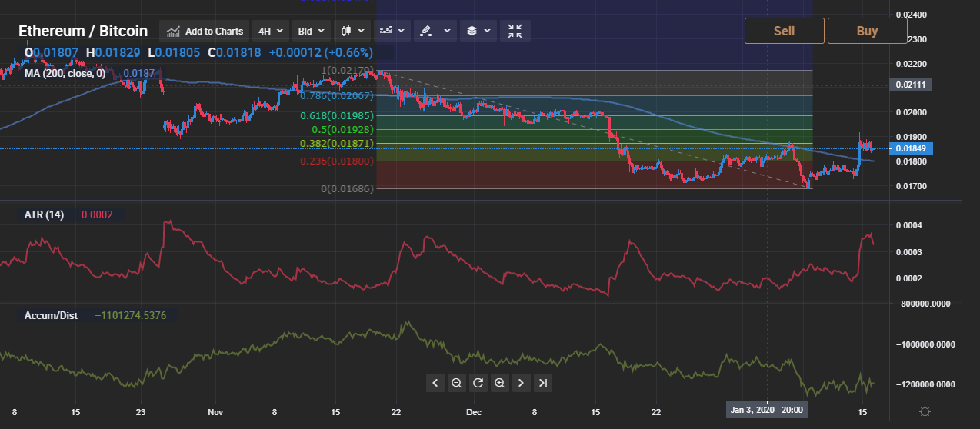Screen dimensions: 980x429
Task: Move the chart left with the back arrow
Action: click(435, 383)
